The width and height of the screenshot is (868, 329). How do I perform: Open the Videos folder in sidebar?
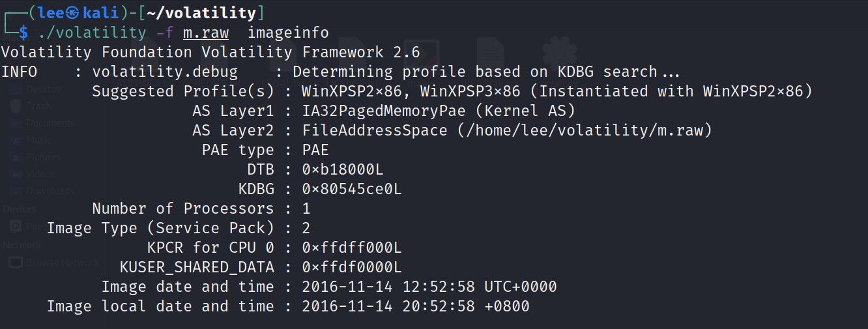coord(39,174)
